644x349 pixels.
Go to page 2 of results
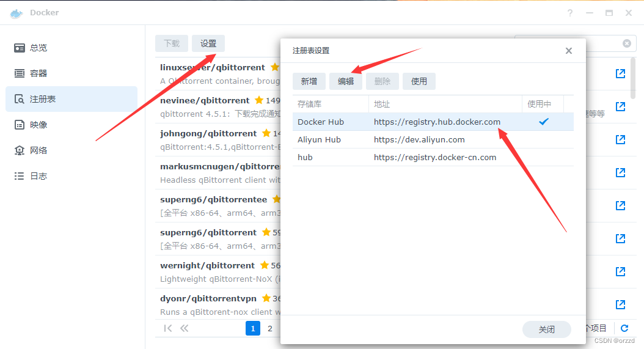click(x=270, y=328)
